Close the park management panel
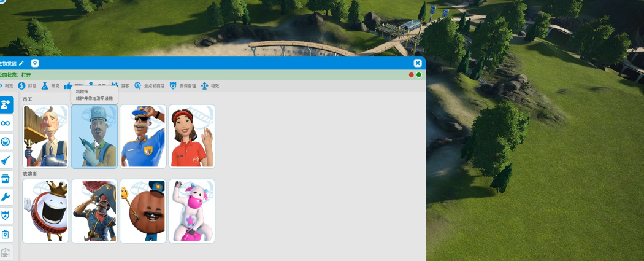This screenshot has height=261, width=644. click(x=417, y=63)
